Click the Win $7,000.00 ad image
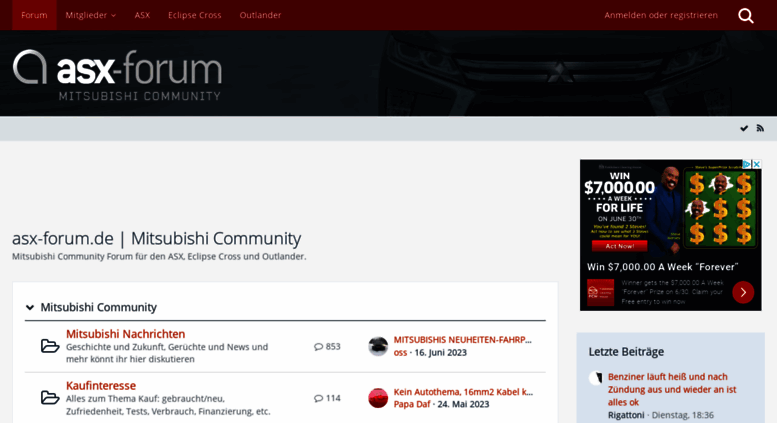 coord(670,208)
